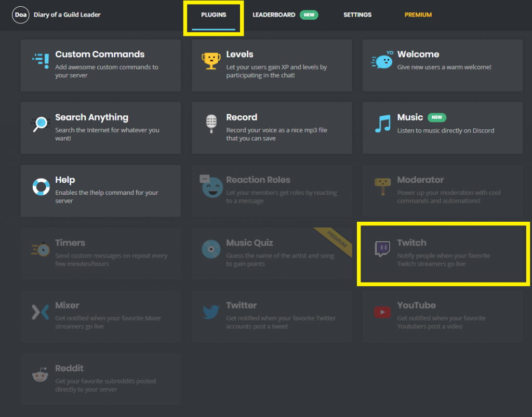Click 'Diary of a Guild Leader' server name

[67, 15]
